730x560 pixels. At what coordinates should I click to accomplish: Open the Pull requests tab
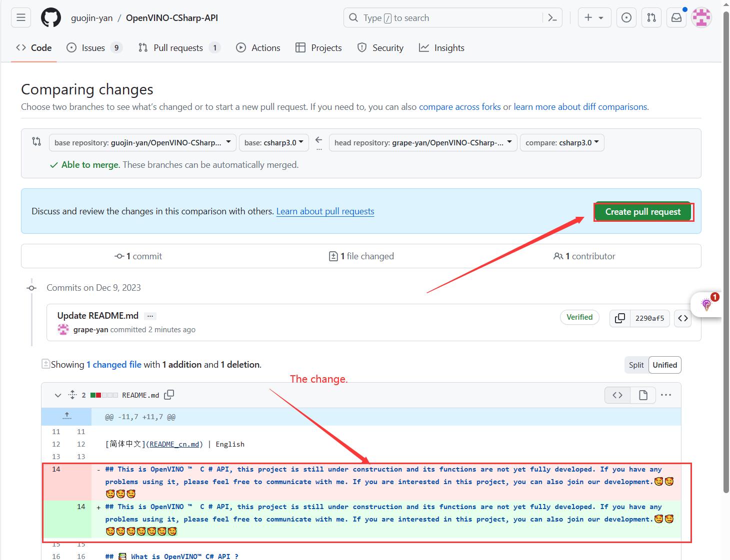(x=179, y=48)
